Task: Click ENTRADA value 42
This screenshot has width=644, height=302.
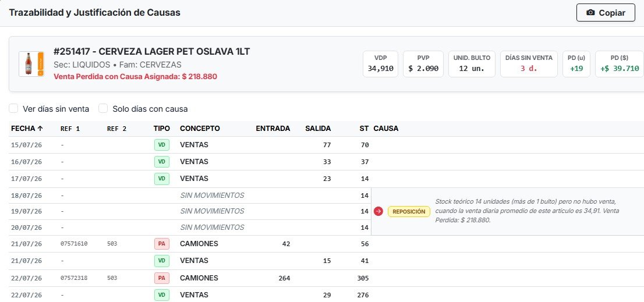Action: pos(286,244)
